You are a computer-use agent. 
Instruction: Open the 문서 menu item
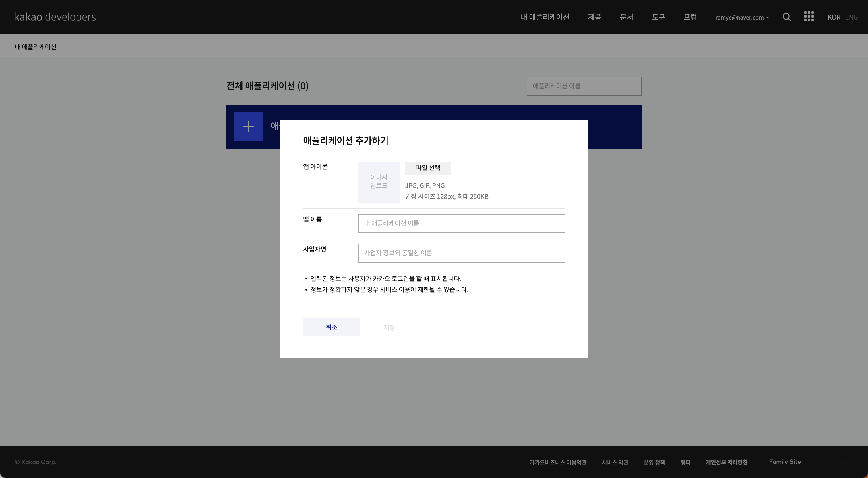click(x=626, y=17)
